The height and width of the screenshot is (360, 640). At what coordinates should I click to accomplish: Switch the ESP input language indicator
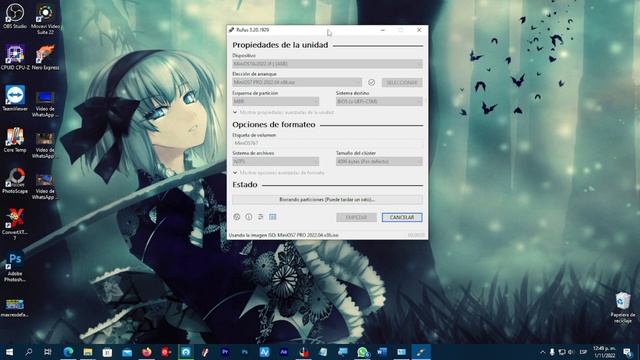click(584, 352)
